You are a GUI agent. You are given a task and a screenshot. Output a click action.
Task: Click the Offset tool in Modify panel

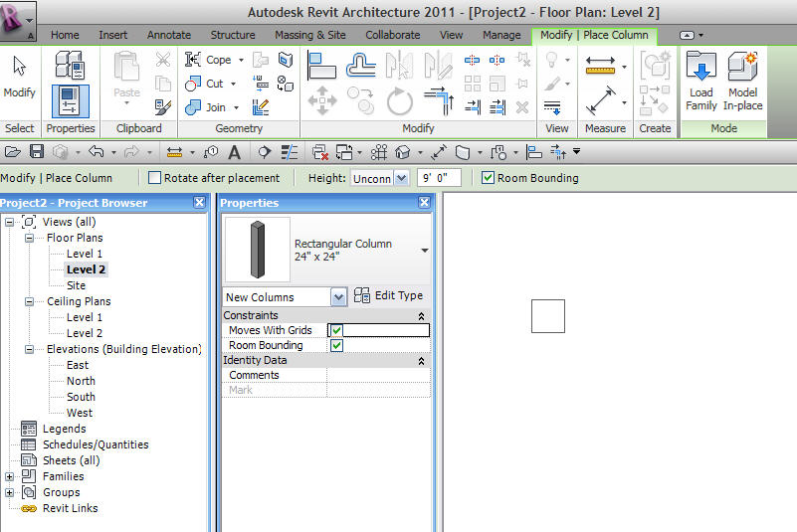pos(360,66)
